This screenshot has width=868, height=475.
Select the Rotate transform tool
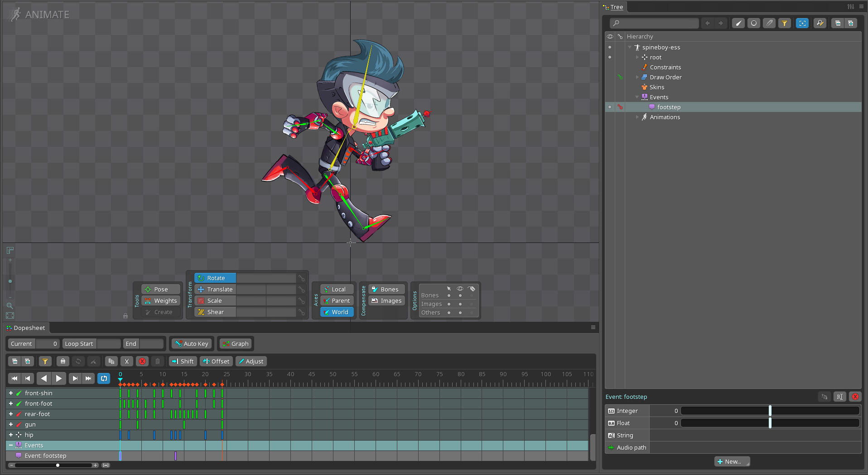pyautogui.click(x=215, y=278)
